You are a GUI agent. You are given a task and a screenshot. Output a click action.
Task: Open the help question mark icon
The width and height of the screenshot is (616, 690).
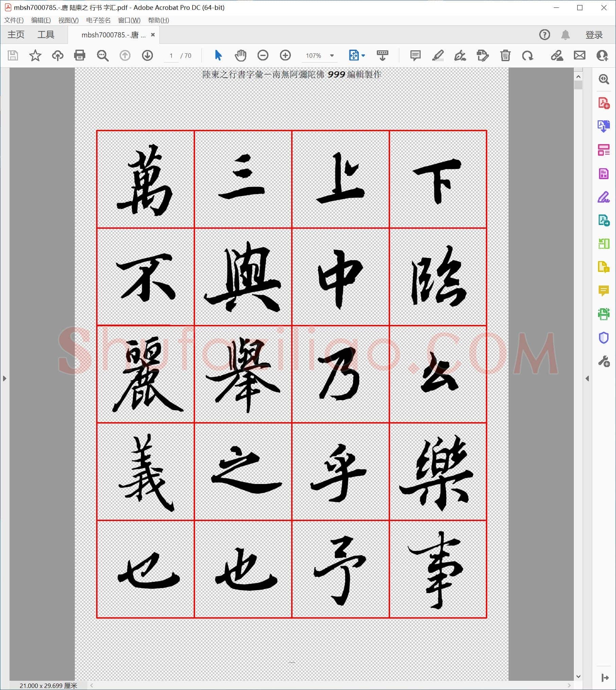pyautogui.click(x=545, y=35)
